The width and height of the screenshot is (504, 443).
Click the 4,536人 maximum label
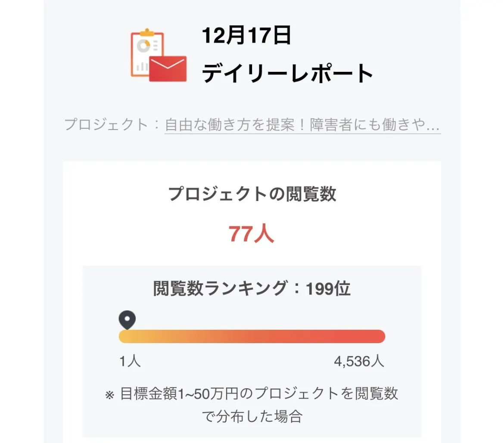pos(359,361)
